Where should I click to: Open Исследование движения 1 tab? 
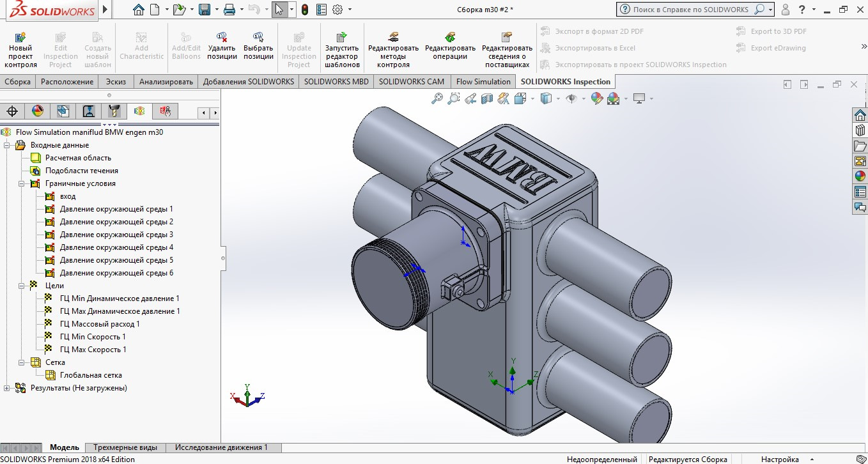[x=221, y=447]
